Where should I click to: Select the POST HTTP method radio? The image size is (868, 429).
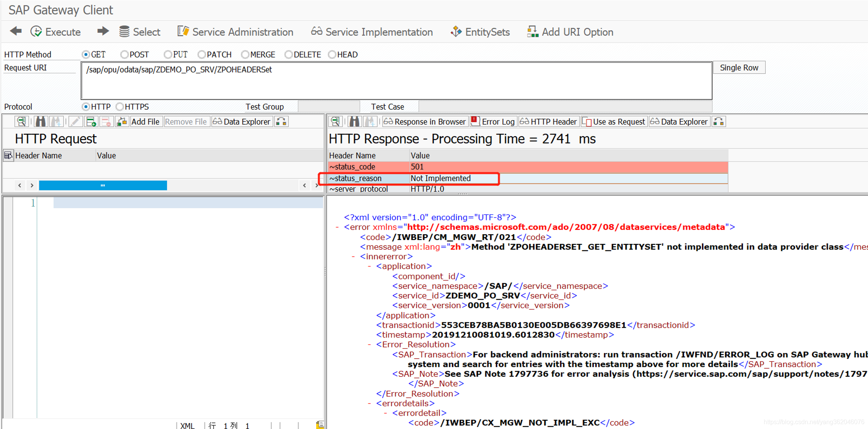tap(124, 54)
